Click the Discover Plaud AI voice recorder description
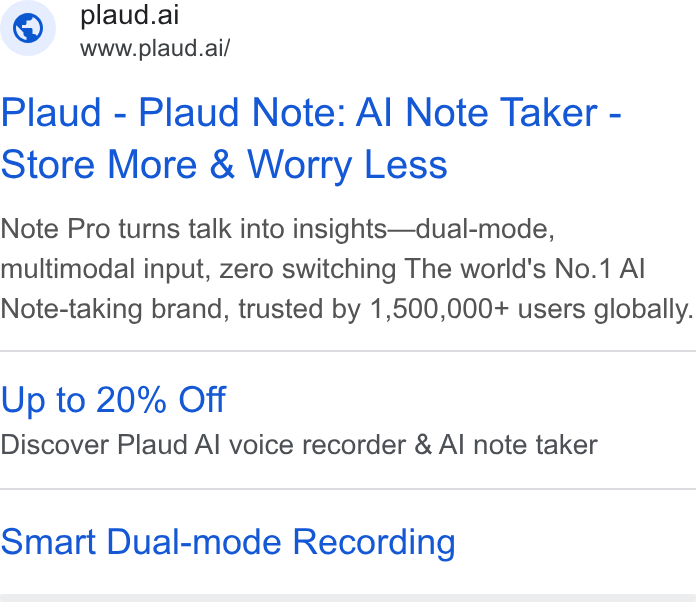This screenshot has width=696, height=602. pyautogui.click(x=299, y=445)
